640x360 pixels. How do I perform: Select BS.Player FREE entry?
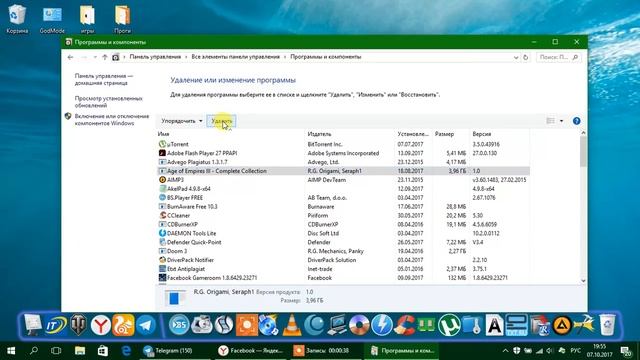coord(343,198)
